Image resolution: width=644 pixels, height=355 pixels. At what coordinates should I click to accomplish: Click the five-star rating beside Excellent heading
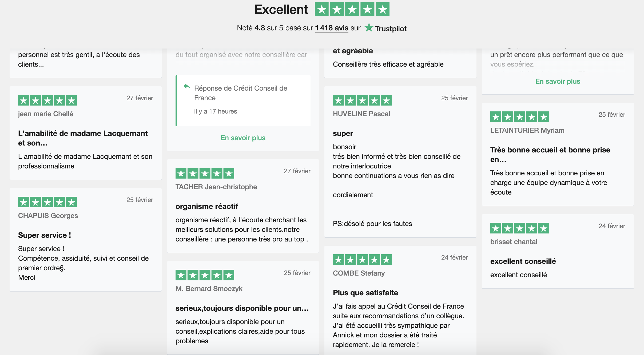[x=352, y=9]
